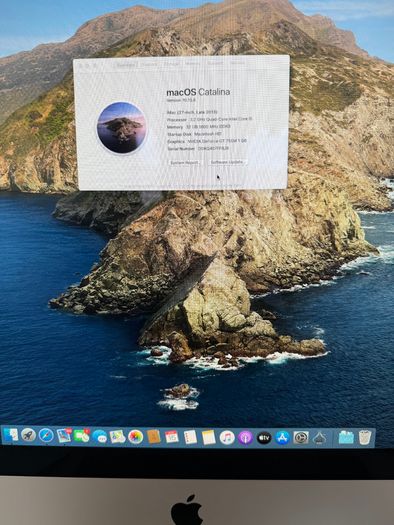Open Launchpad rocket icon in dock

point(28,435)
